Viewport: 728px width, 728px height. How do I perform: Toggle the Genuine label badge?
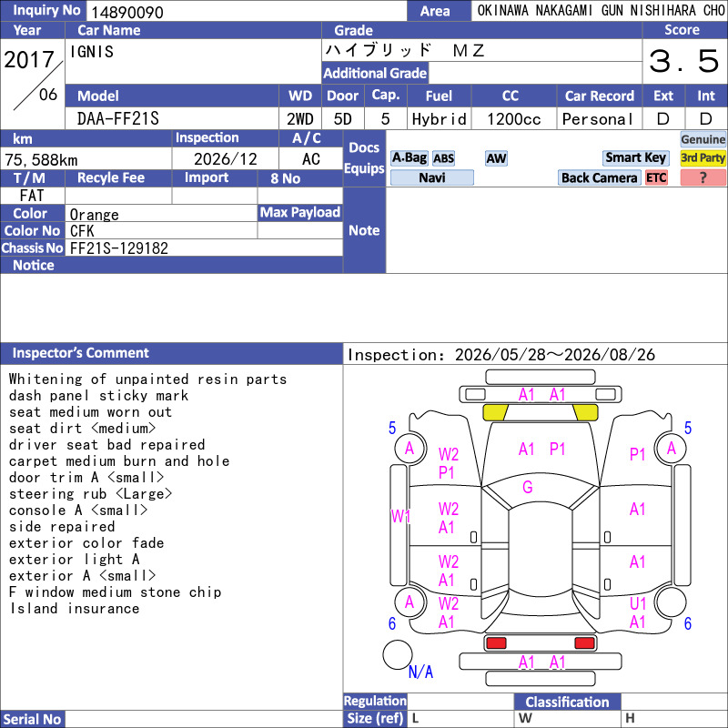(x=703, y=139)
